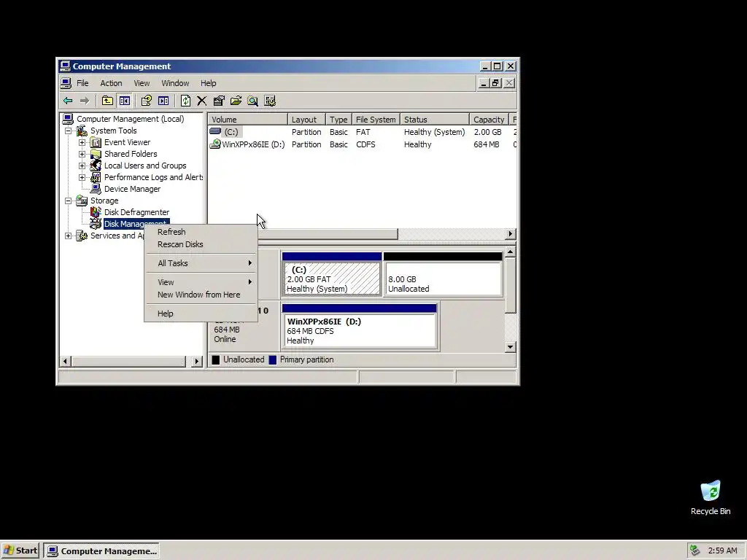Screen dimensions: 747x560
Task: Click the Refresh green arrows toolbar icon
Action: point(185,101)
